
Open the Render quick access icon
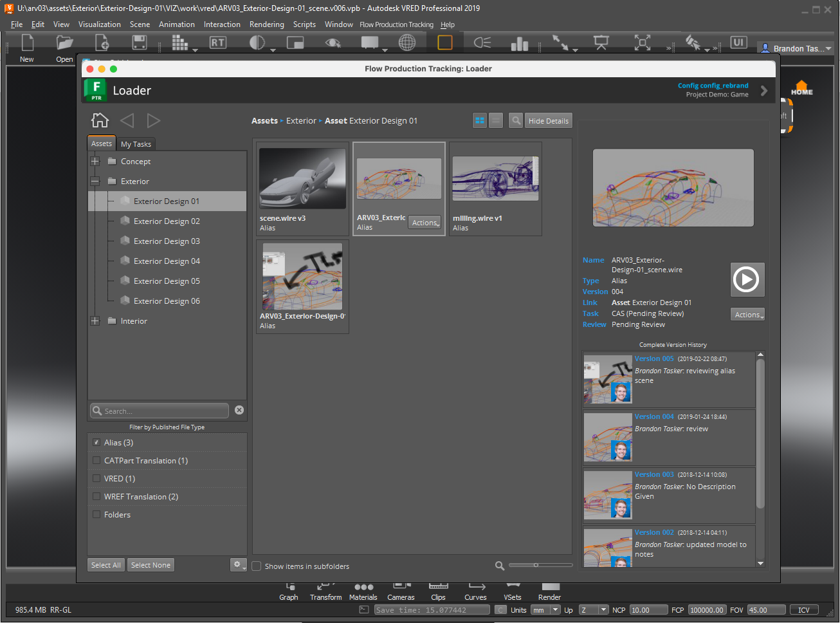[550, 591]
